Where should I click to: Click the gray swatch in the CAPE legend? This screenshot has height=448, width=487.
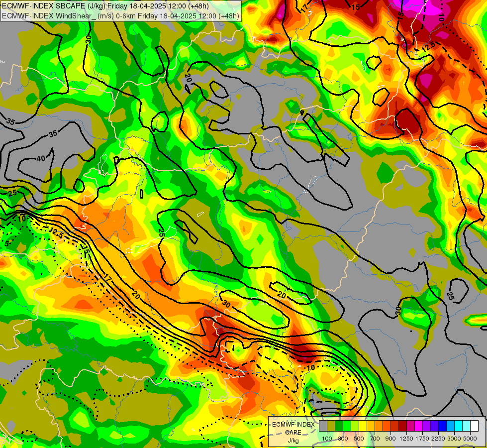coord(323,426)
